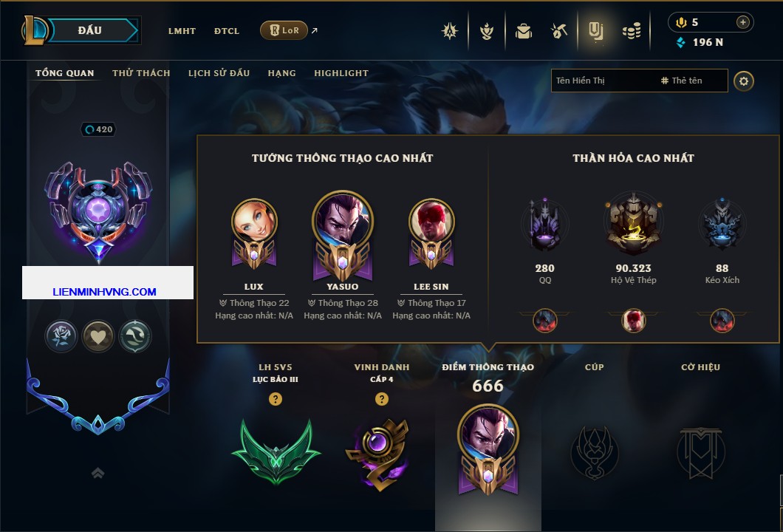Image resolution: width=783 pixels, height=532 pixels.
Task: Expand the banner chevron arrow
Action: 98,473
